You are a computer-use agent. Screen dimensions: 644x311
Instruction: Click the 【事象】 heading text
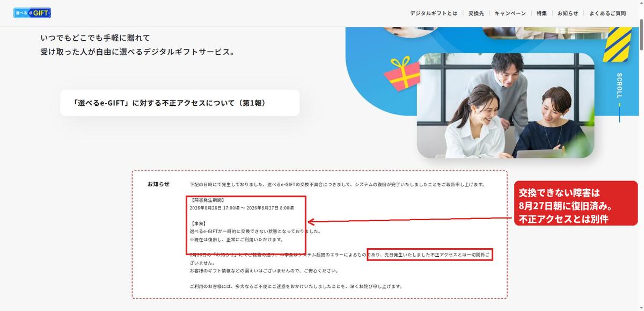(198, 223)
